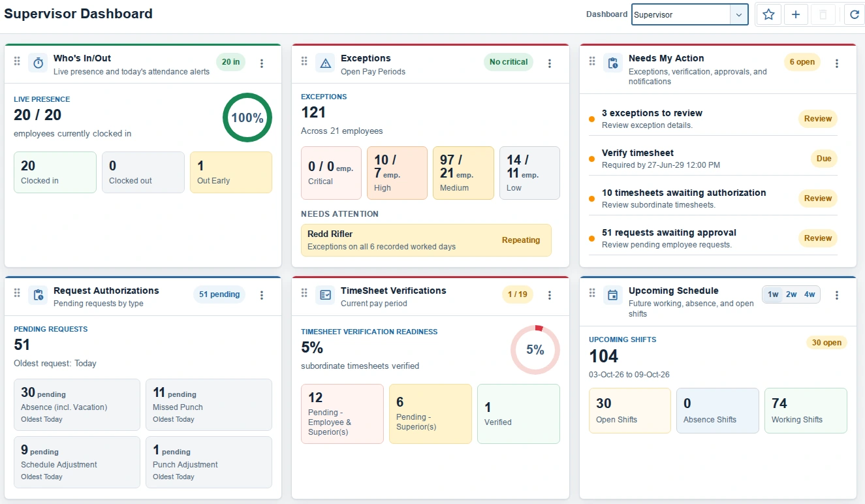The height and width of the screenshot is (504, 865).
Task: Click the plus icon to add dashboard
Action: click(795, 14)
